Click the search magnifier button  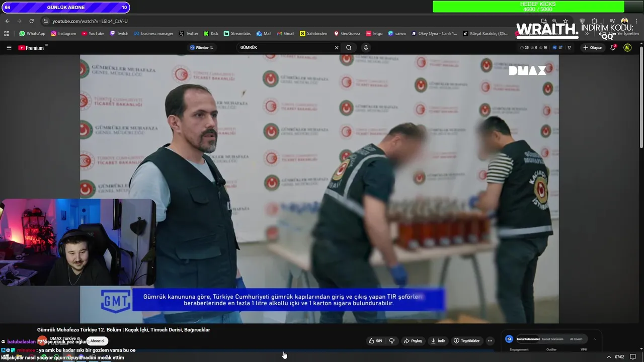pyautogui.click(x=349, y=48)
